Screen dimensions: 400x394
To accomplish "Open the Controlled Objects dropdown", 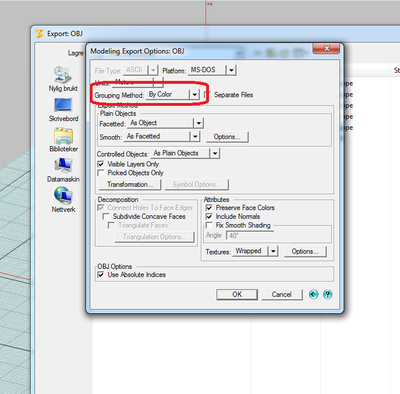I will 215,153.
